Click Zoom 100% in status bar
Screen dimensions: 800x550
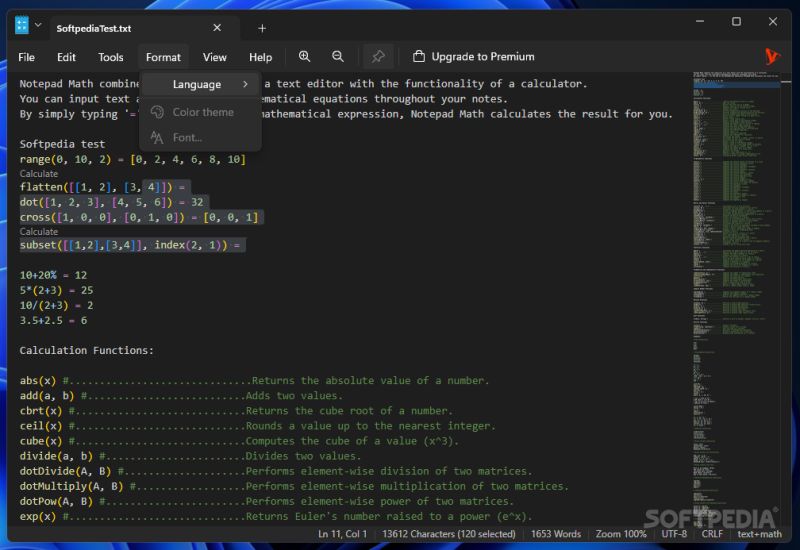(x=621, y=534)
